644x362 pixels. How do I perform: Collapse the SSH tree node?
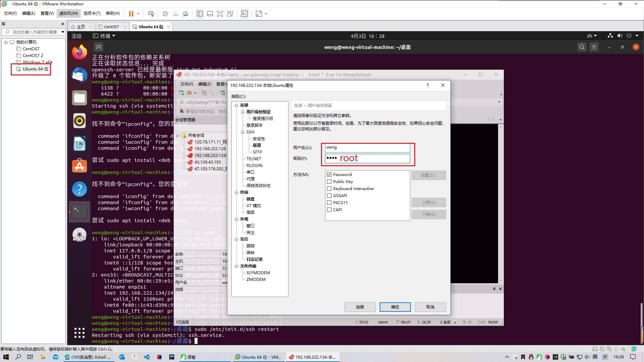click(243, 132)
